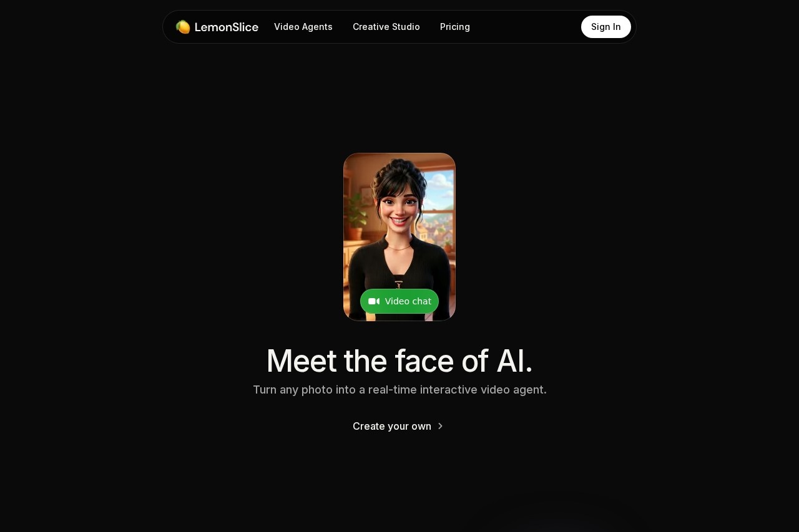Click the avatar's necklace
Viewport: 799px width, 532px height.
pos(398,248)
